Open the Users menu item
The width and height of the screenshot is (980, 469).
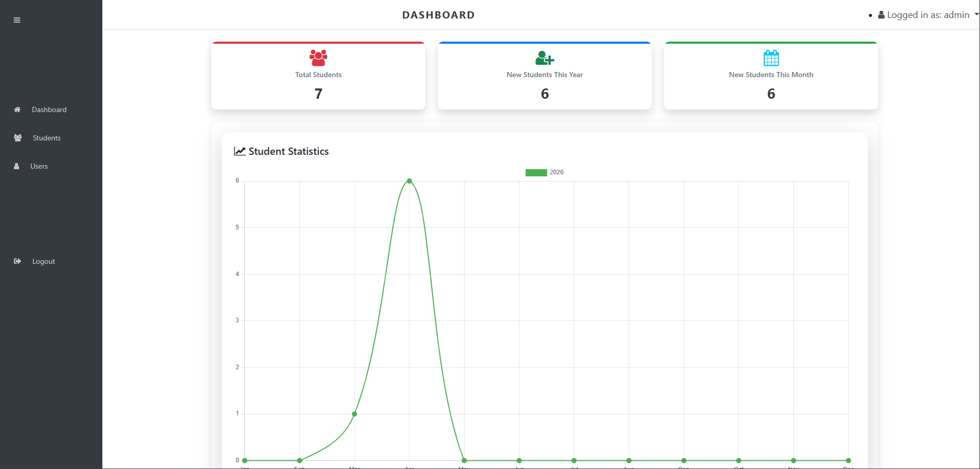(x=39, y=166)
